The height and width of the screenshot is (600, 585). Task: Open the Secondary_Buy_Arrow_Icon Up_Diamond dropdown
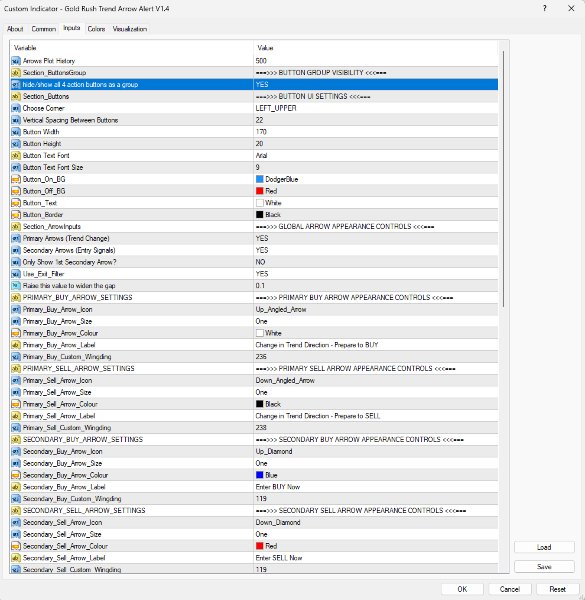point(375,452)
